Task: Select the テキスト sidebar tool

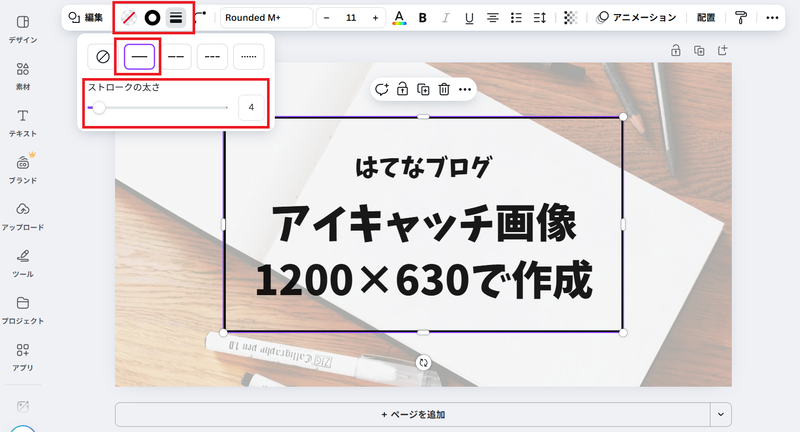Action: click(x=22, y=123)
